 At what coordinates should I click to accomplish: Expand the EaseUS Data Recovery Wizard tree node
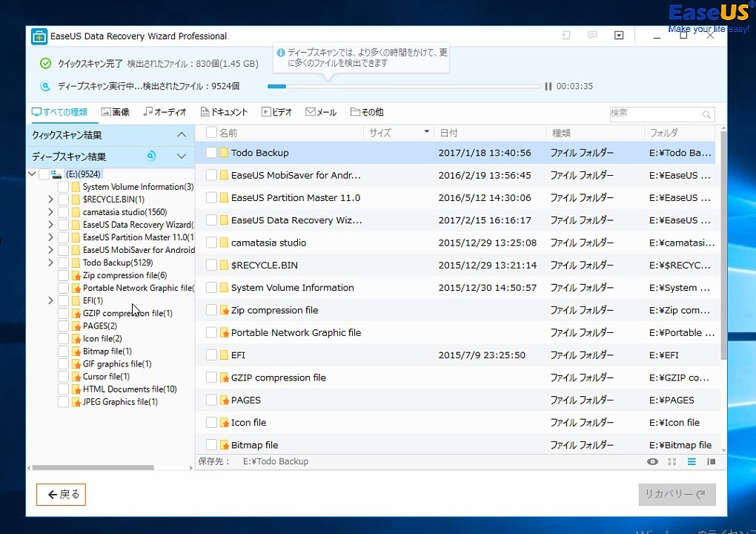pos(50,224)
